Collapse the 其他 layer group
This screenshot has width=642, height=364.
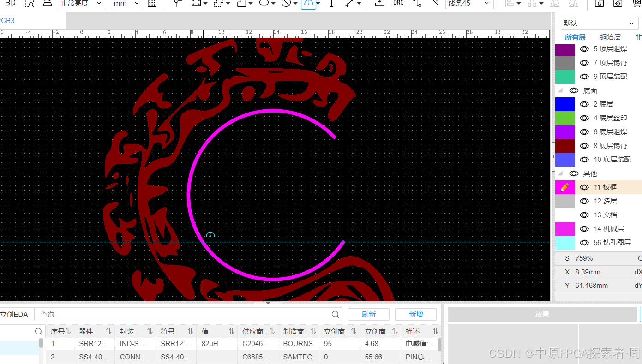pyautogui.click(x=561, y=174)
